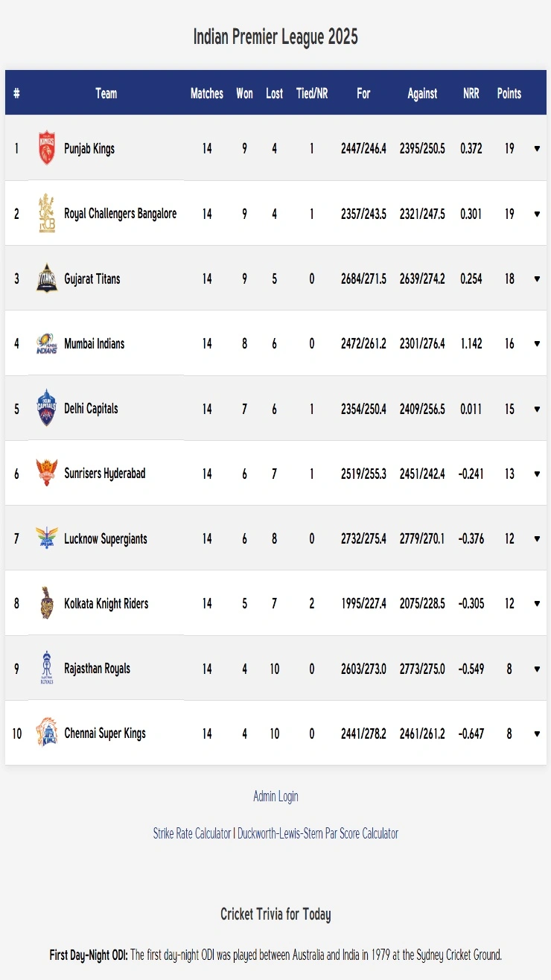Open the Admin Login link
This screenshot has height=980, width=551.
click(275, 796)
